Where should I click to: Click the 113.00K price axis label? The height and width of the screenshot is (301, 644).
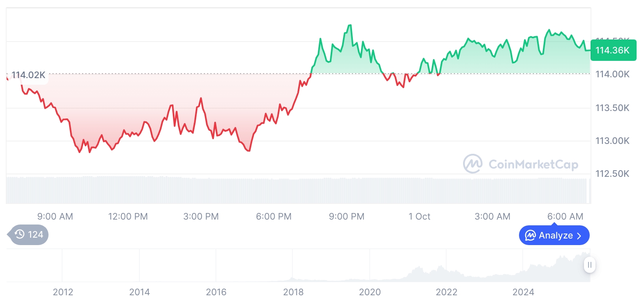(x=612, y=141)
